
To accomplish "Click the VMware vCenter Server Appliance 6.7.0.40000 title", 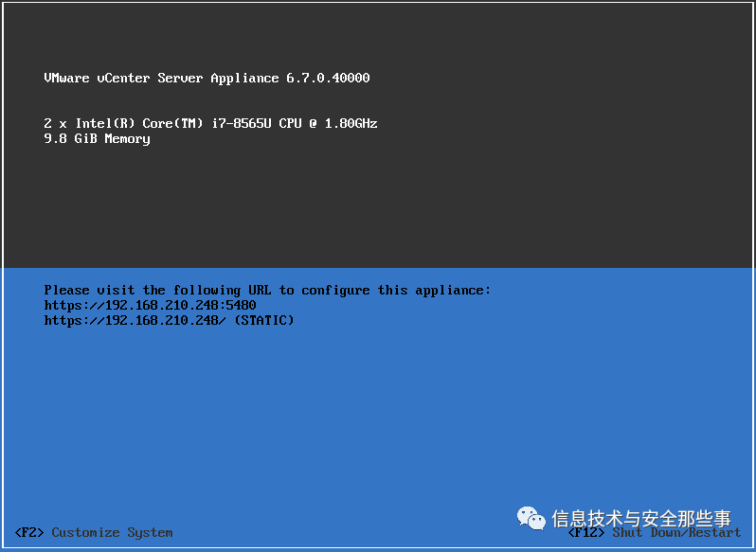I will (207, 78).
